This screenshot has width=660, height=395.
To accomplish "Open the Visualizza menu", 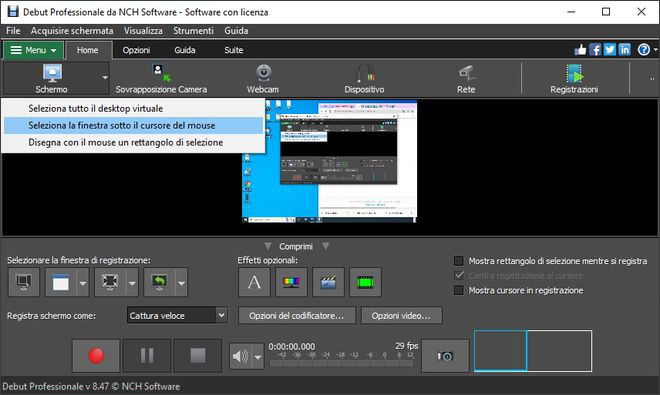I will (143, 31).
